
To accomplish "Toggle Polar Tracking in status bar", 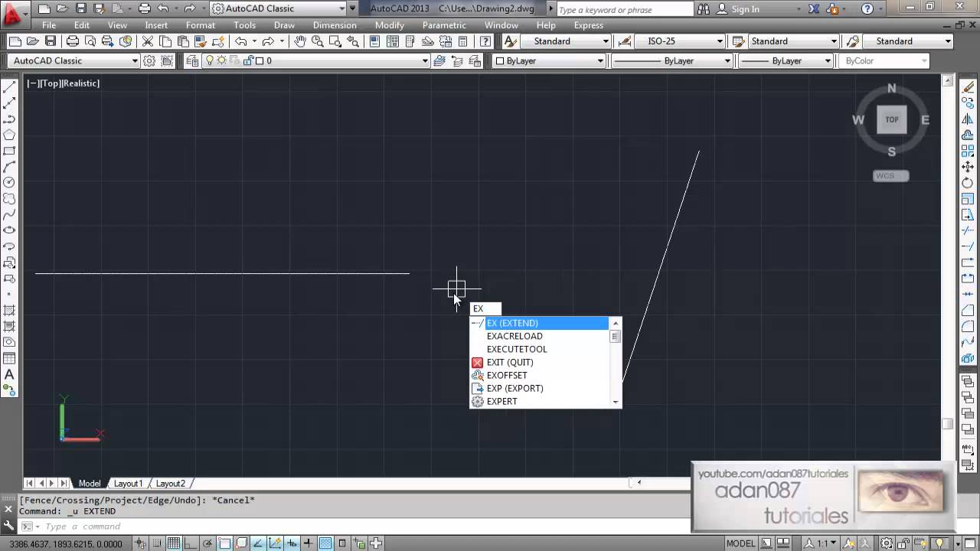I will coord(207,543).
